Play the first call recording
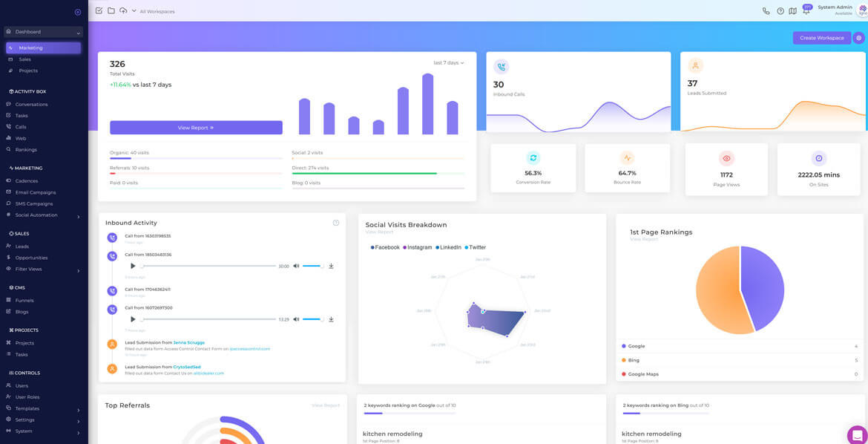868x444 pixels. click(x=133, y=266)
